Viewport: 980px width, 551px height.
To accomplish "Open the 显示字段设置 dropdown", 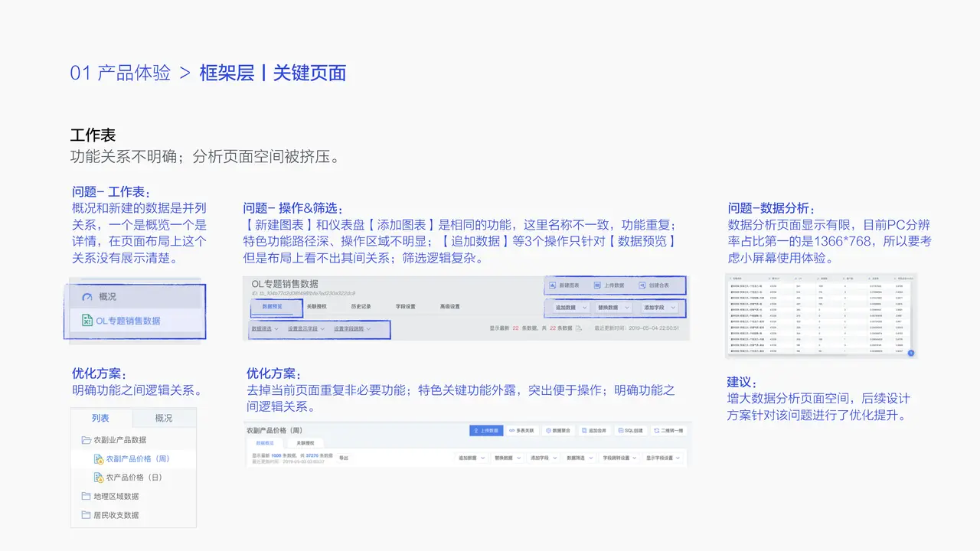I will point(663,458).
